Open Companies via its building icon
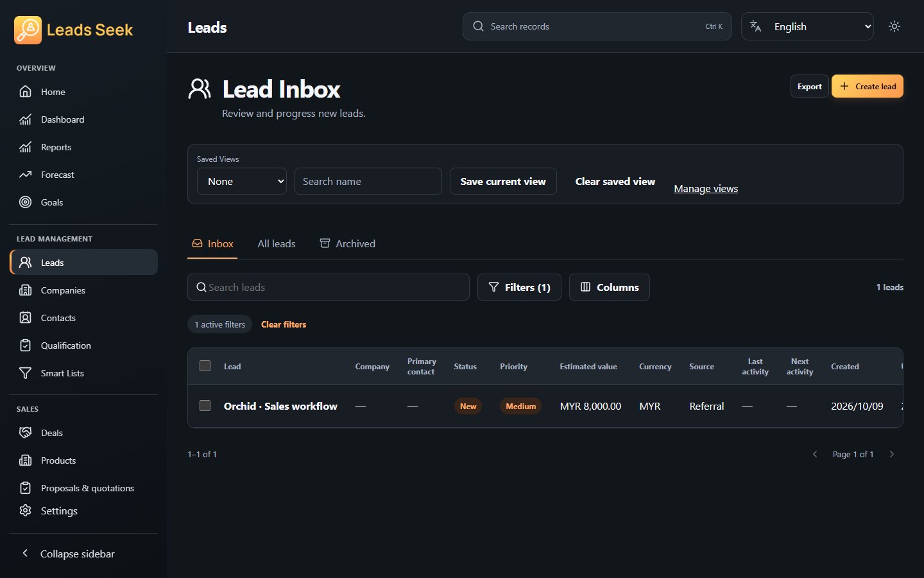This screenshot has height=578, width=924. click(x=25, y=290)
